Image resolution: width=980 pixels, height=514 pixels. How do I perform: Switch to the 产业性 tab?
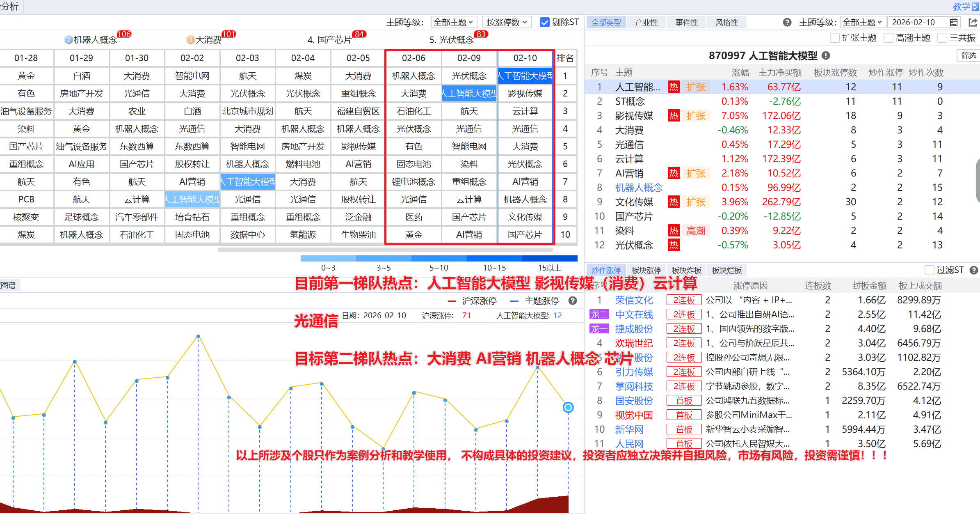646,22
